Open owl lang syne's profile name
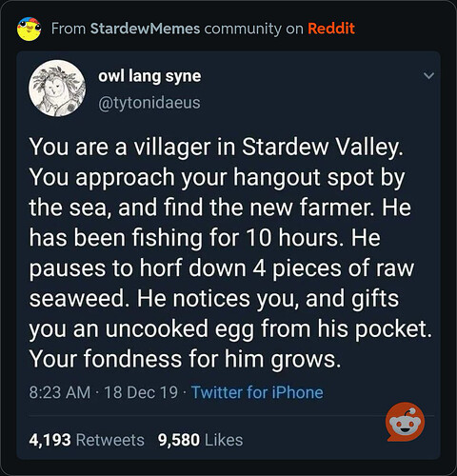 tap(149, 76)
